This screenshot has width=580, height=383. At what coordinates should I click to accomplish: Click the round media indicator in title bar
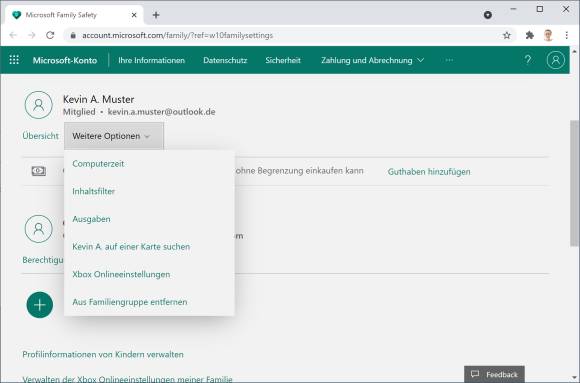pyautogui.click(x=488, y=15)
